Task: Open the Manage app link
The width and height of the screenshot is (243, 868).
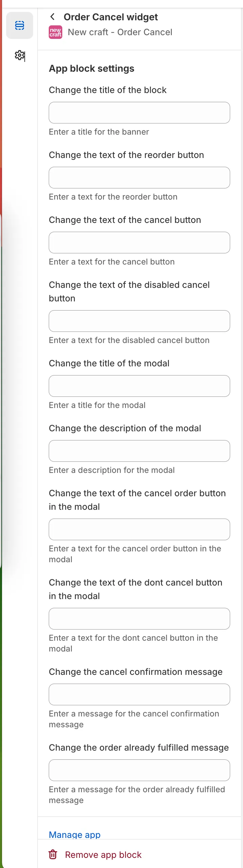Action: click(74, 835)
